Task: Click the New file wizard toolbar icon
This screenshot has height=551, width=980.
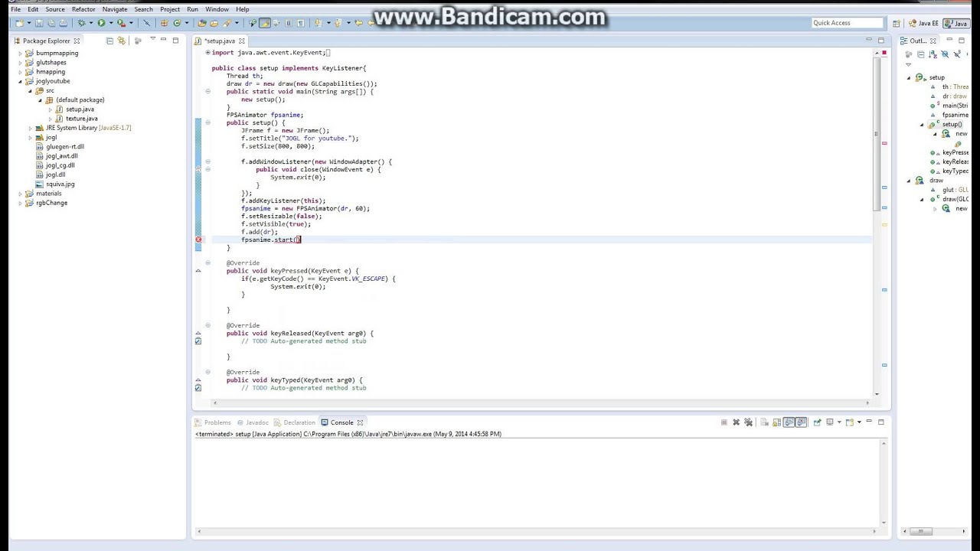Action: point(20,23)
